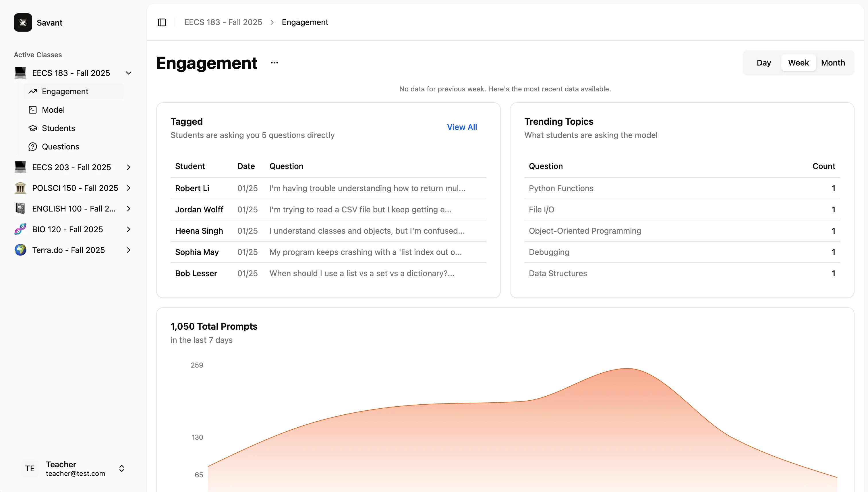868x492 pixels.
Task: Click the Students graduation cap icon
Action: (33, 128)
